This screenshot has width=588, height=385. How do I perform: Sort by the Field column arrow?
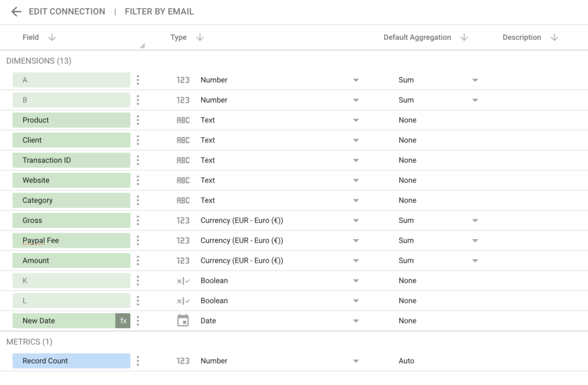click(x=52, y=37)
